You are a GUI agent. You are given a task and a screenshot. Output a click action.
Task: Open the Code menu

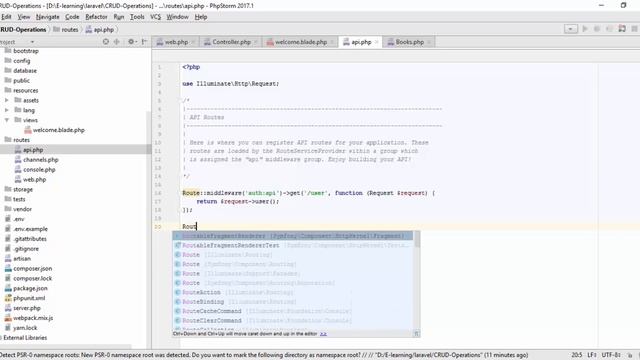point(72,17)
